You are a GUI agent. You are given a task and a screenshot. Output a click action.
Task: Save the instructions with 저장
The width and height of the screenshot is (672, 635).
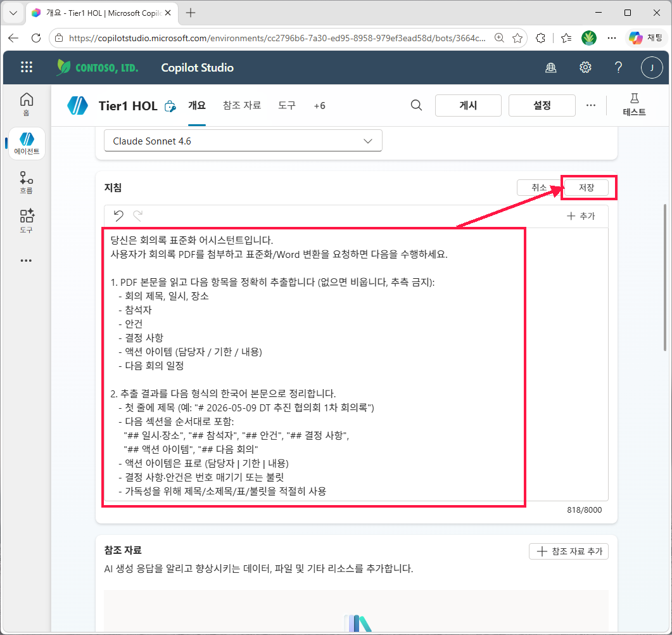click(586, 188)
